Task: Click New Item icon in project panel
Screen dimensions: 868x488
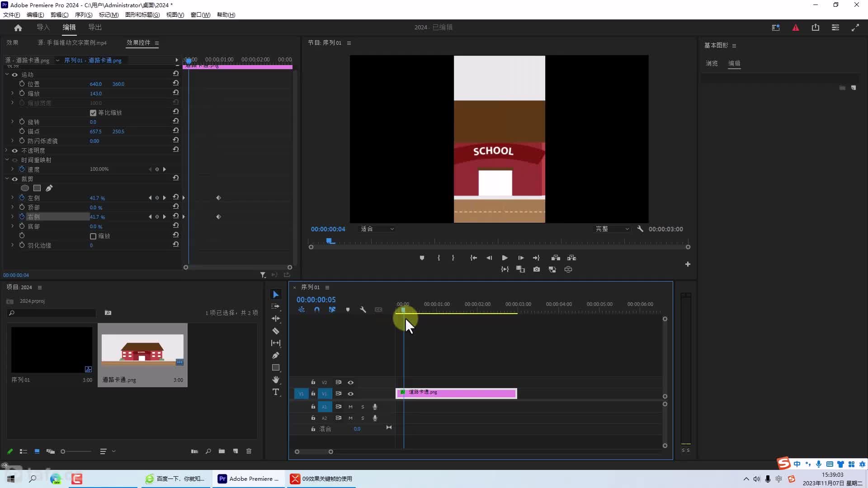Action: click(x=235, y=451)
